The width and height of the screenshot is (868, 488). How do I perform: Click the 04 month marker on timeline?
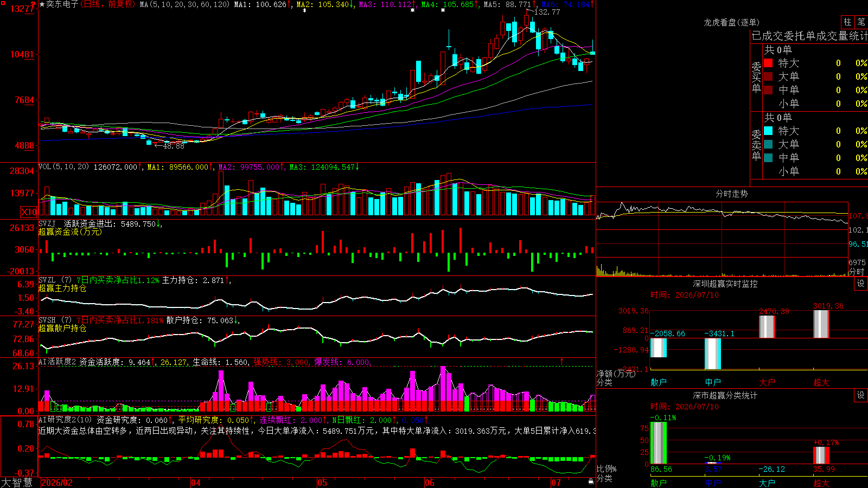[196, 483]
